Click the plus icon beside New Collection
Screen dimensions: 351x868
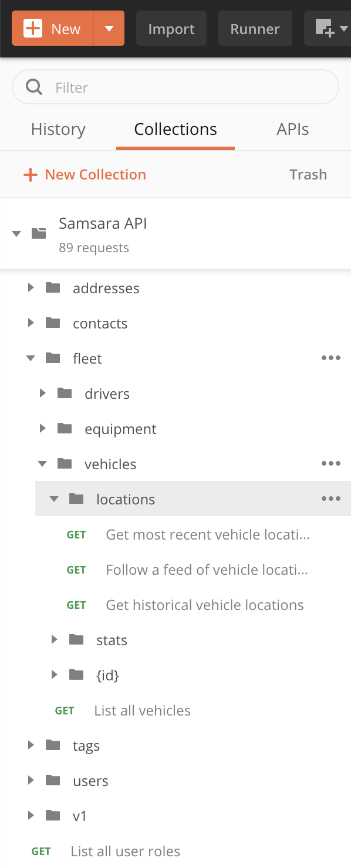(x=30, y=175)
